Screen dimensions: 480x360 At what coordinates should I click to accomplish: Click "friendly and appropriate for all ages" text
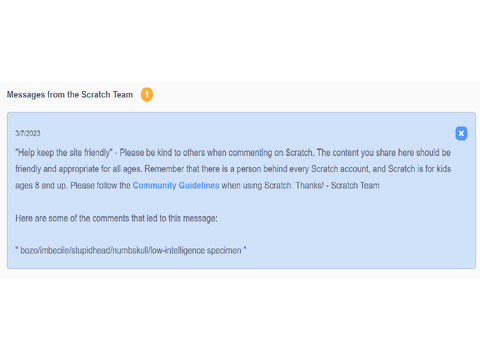[x=79, y=169]
